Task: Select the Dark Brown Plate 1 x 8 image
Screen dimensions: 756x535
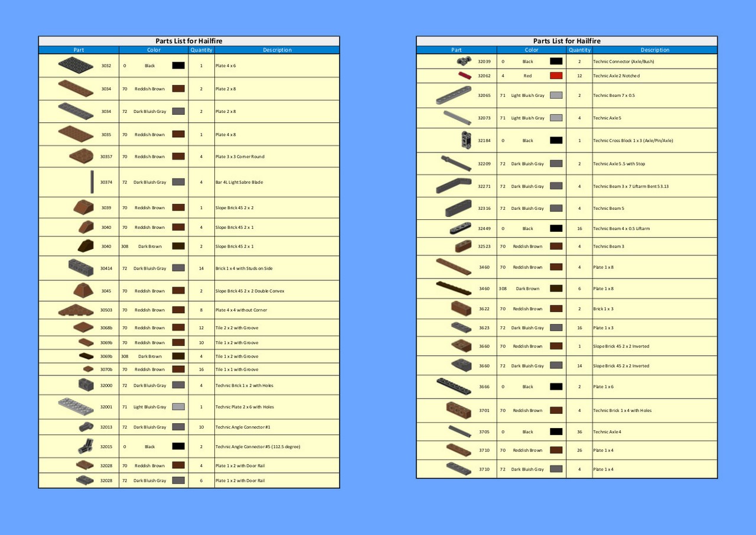Action: pos(454,288)
